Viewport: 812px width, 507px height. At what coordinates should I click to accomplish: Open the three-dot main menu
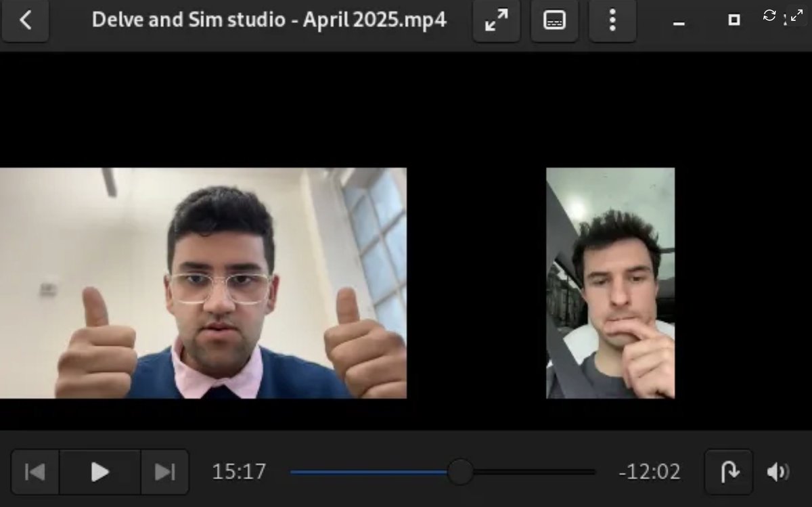coord(612,20)
